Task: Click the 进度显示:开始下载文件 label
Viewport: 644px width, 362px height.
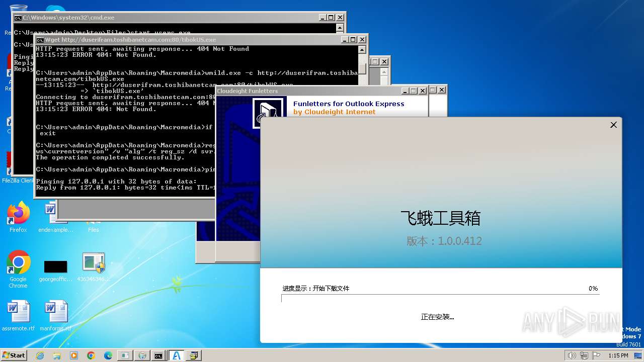Action: pyautogui.click(x=316, y=289)
